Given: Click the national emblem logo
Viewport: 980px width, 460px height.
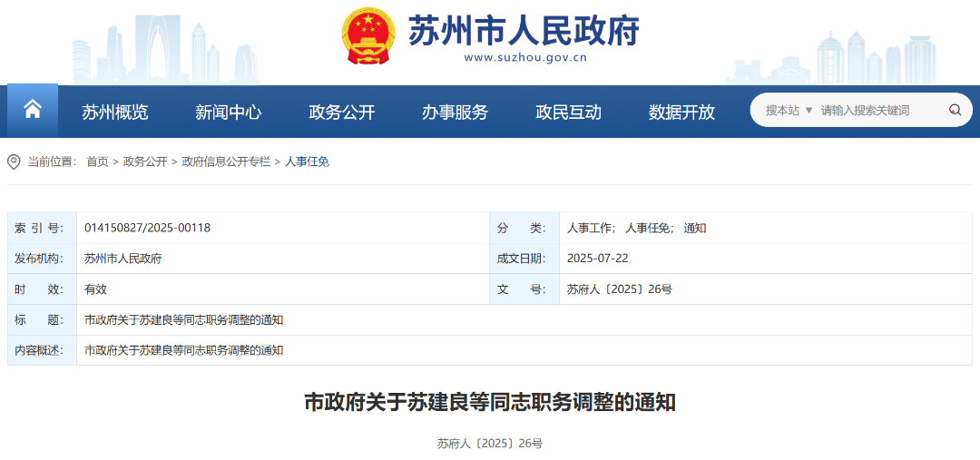Looking at the screenshot, I should coord(368,36).
